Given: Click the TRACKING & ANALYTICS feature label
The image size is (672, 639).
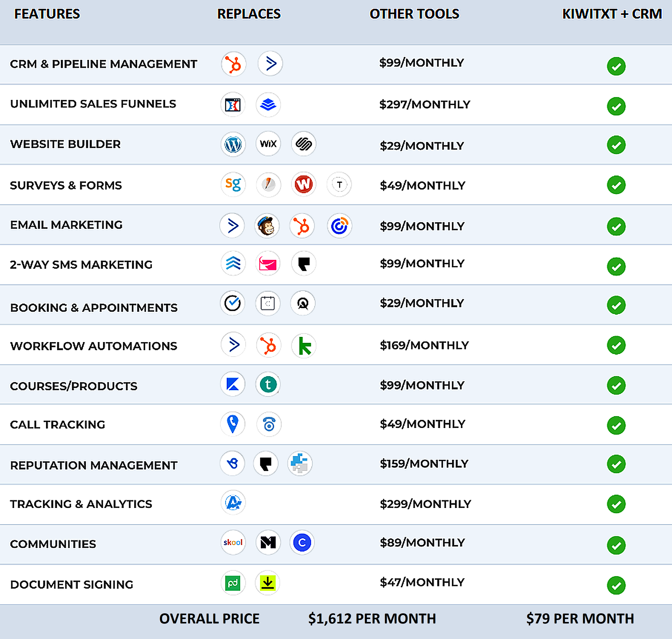Looking at the screenshot, I should (81, 504).
